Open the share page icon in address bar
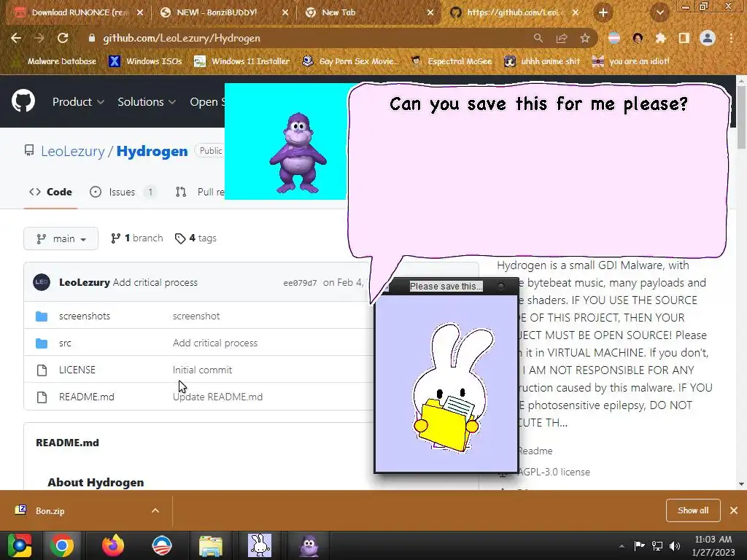747x560 pixels. pos(562,38)
